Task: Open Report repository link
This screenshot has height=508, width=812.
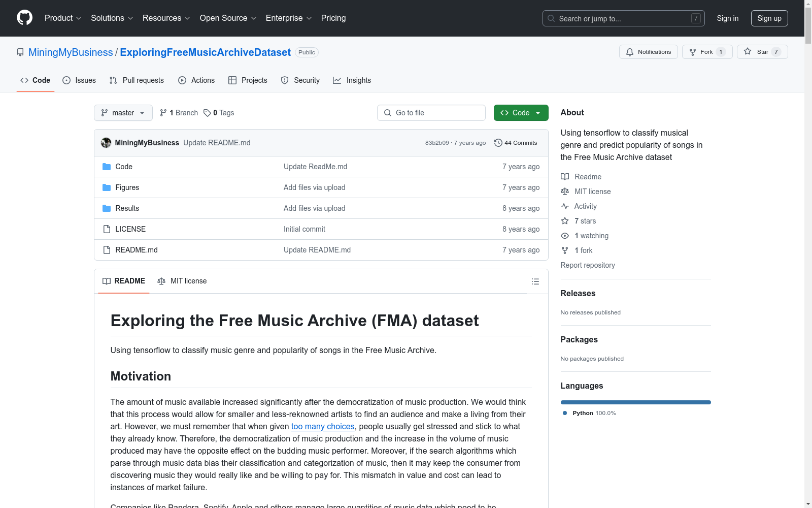Action: (588, 265)
